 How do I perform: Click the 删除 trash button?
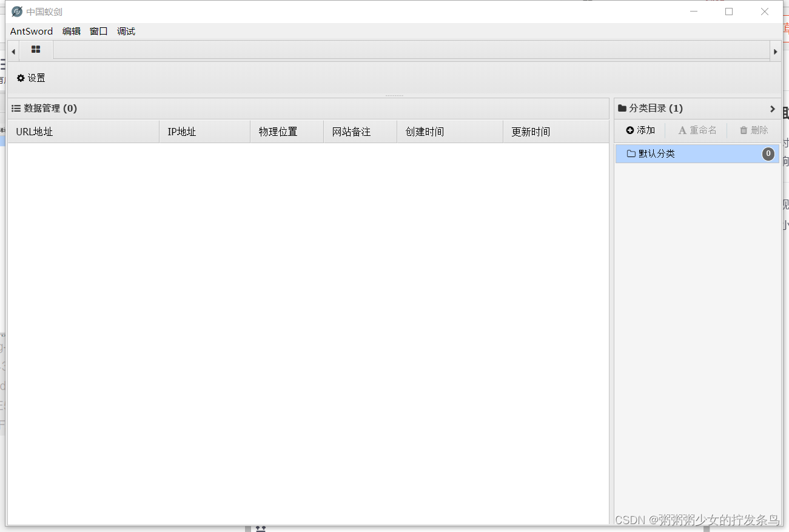click(754, 130)
